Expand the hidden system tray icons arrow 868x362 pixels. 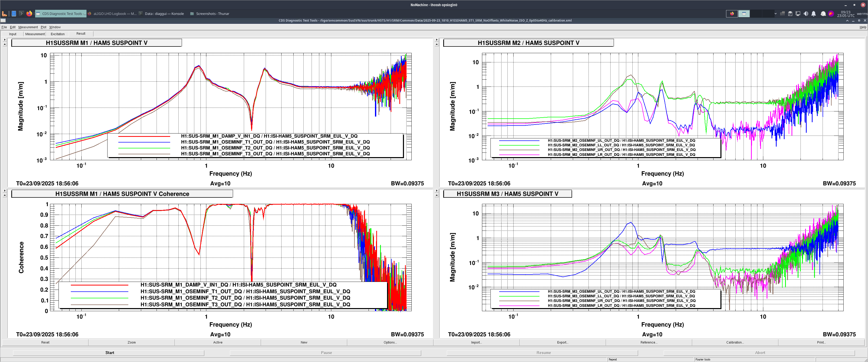775,14
